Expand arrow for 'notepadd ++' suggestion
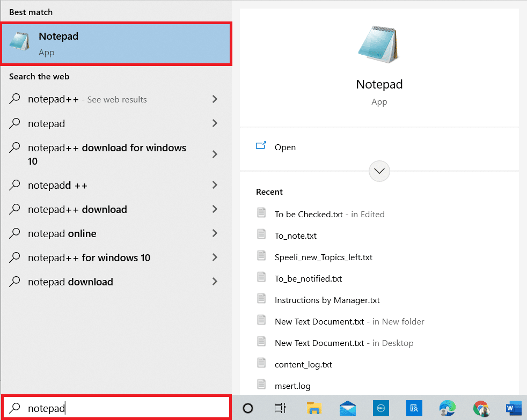The image size is (527, 420). (x=215, y=185)
